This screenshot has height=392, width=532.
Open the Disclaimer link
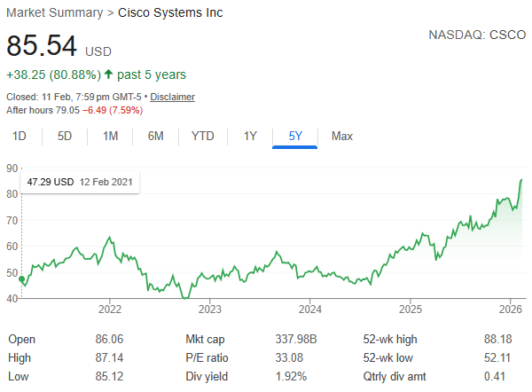pyautogui.click(x=172, y=97)
